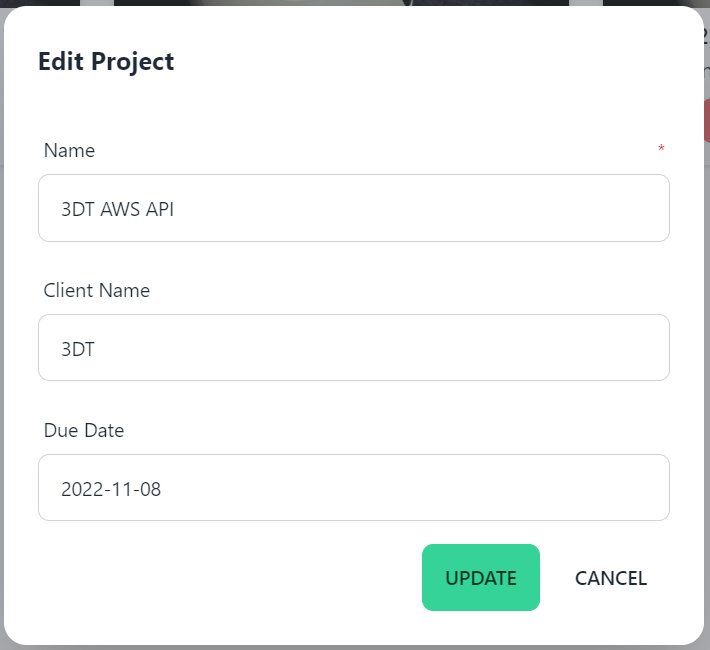Click the "Edit Project" dialog heading
710x650 pixels.
click(106, 61)
